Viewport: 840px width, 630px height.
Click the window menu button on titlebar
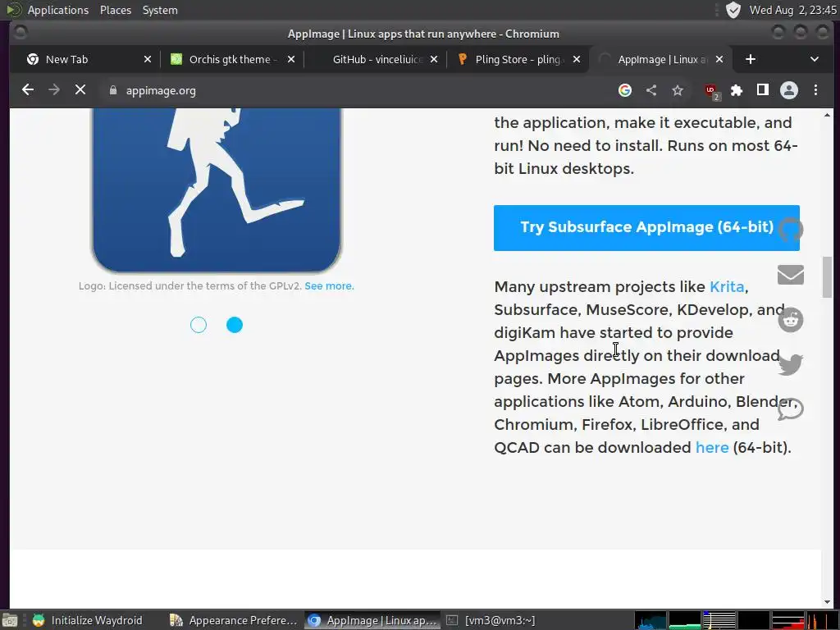tap(21, 33)
